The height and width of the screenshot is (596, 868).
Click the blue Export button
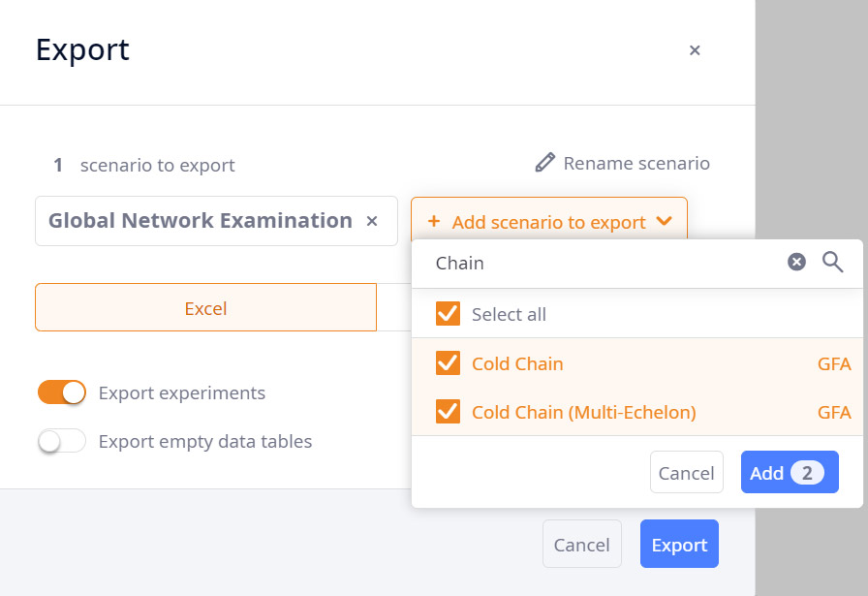[x=679, y=544]
